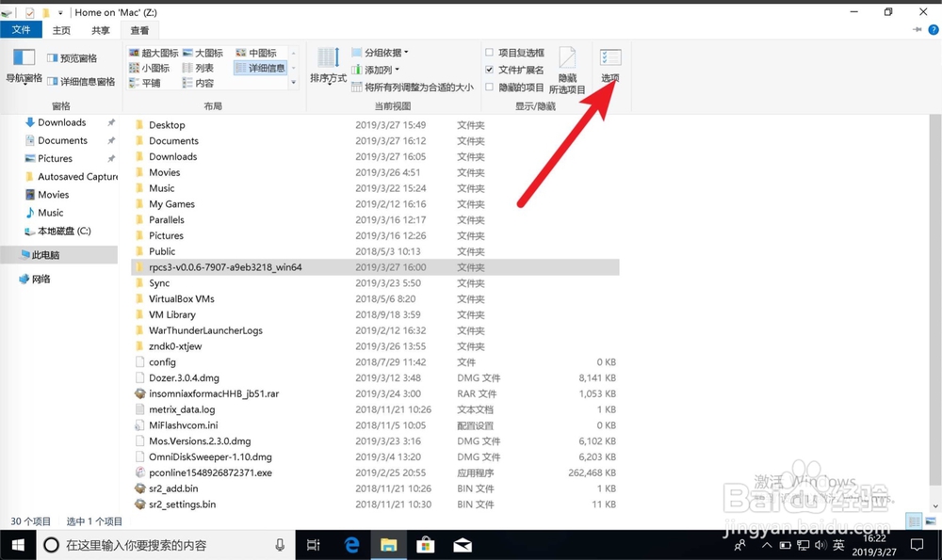The image size is (942, 560).
Task: Switch to the 共享 Share ribbon tab
Action: 100,29
